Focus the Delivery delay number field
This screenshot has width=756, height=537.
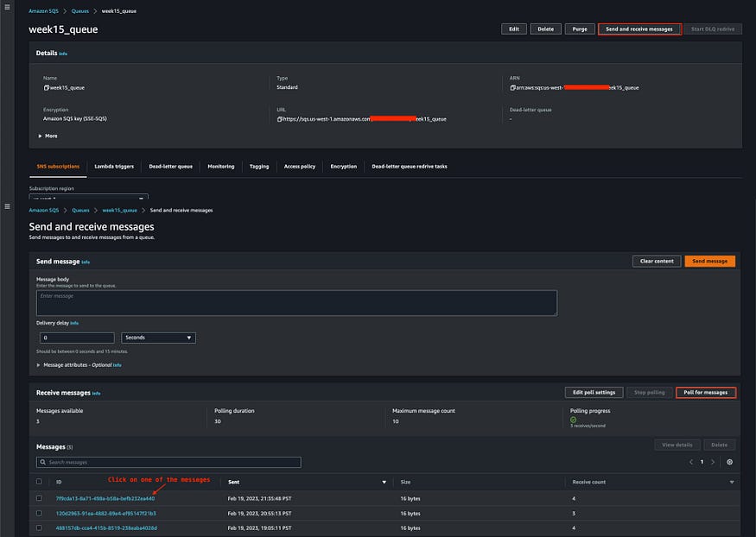click(x=77, y=338)
